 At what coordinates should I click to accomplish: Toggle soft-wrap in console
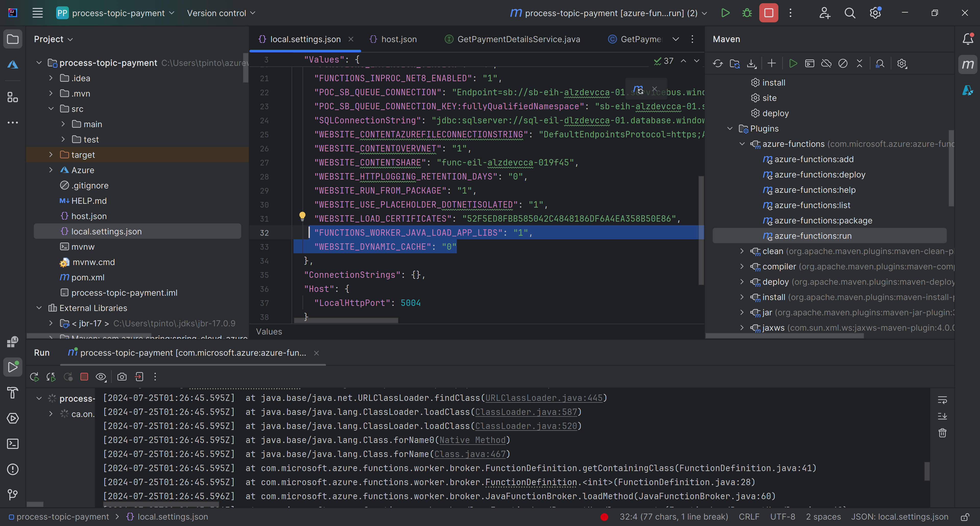coord(942,400)
